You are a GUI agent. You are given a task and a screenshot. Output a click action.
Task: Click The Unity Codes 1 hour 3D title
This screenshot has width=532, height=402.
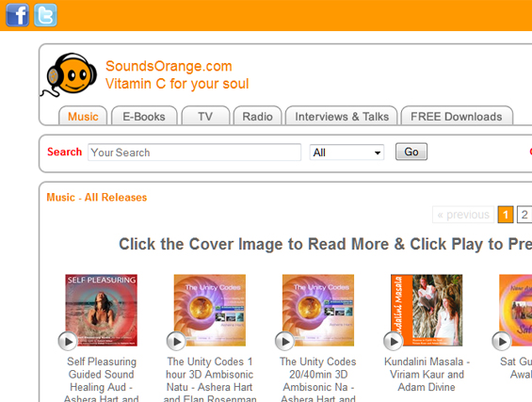210,380
